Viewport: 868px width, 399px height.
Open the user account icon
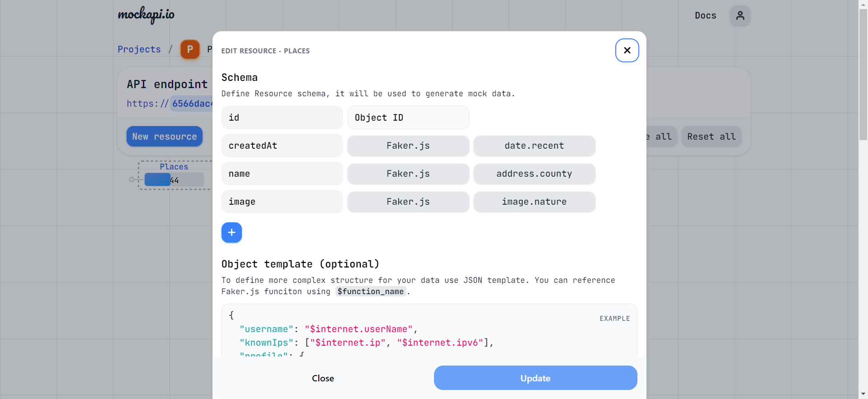click(740, 16)
